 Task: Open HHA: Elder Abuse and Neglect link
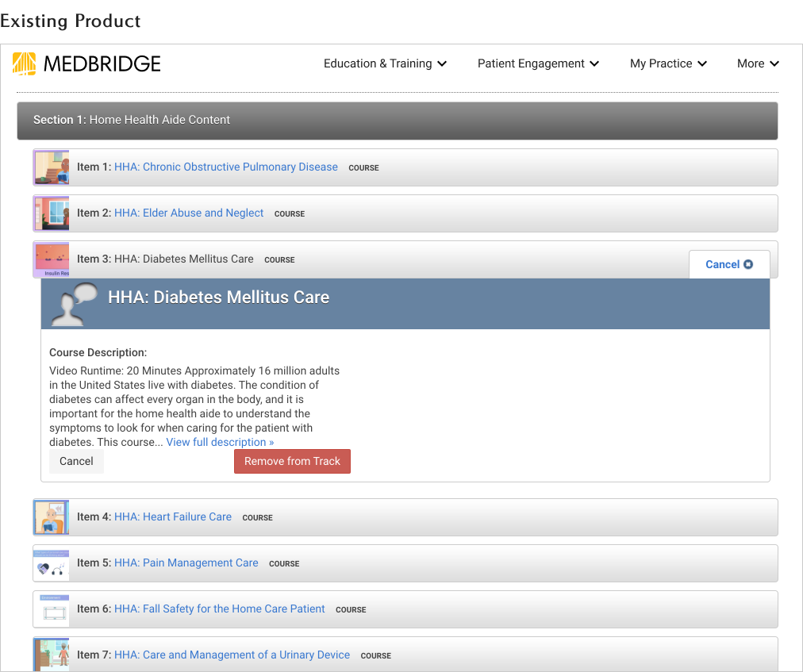click(x=189, y=213)
